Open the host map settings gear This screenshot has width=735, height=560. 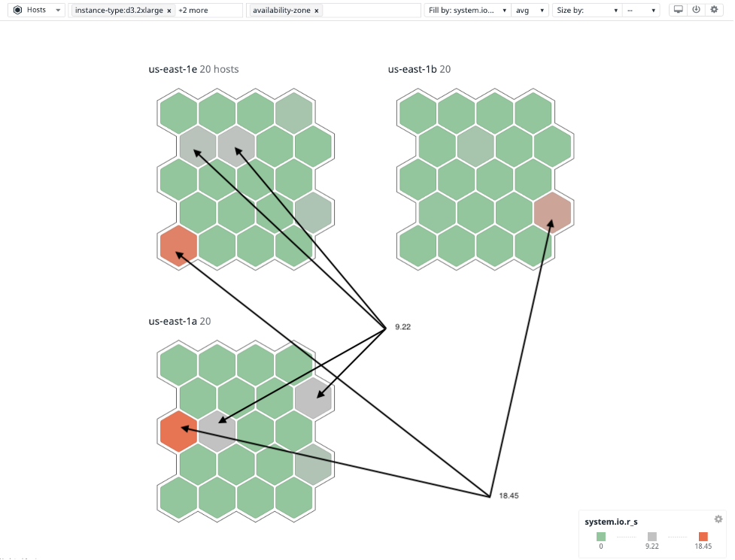point(713,9)
